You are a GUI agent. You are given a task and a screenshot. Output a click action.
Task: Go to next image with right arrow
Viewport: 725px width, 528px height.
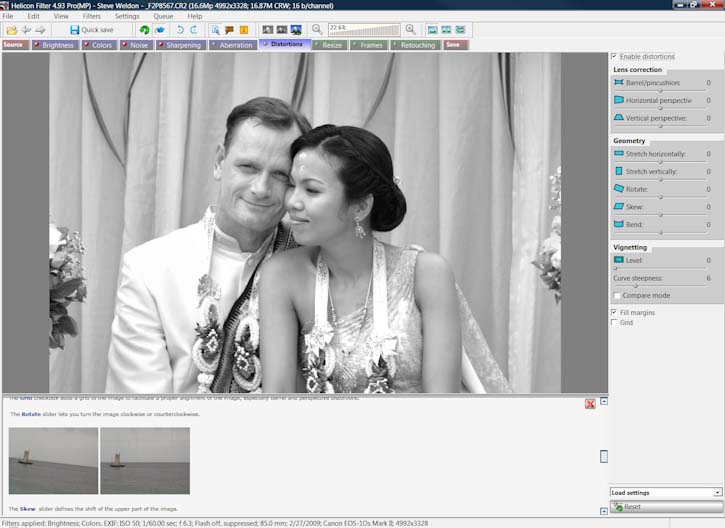click(x=40, y=30)
